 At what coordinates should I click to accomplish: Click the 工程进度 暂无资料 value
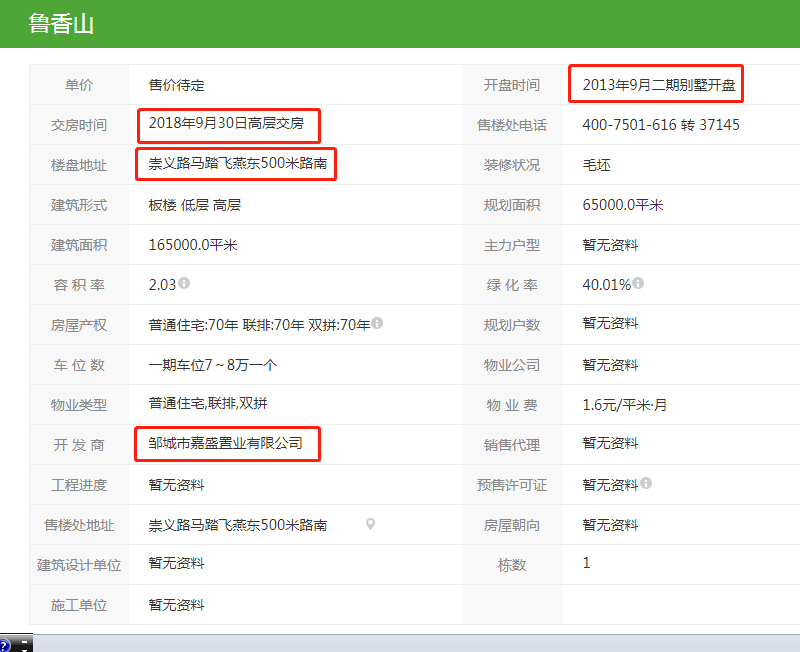coord(177,485)
